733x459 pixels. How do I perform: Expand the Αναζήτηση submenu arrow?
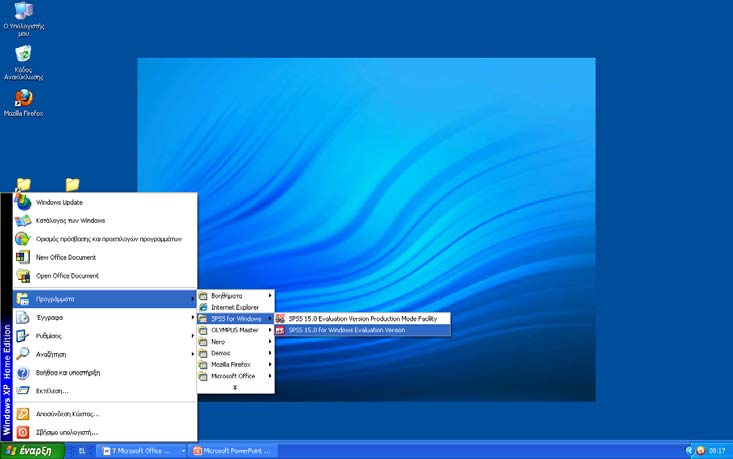(x=192, y=354)
